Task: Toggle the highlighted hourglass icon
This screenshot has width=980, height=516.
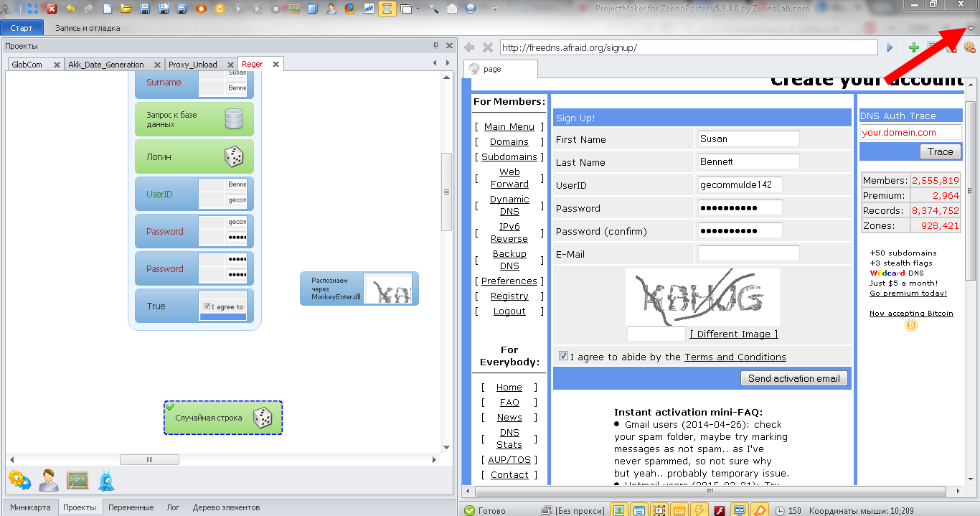Action: point(387,9)
